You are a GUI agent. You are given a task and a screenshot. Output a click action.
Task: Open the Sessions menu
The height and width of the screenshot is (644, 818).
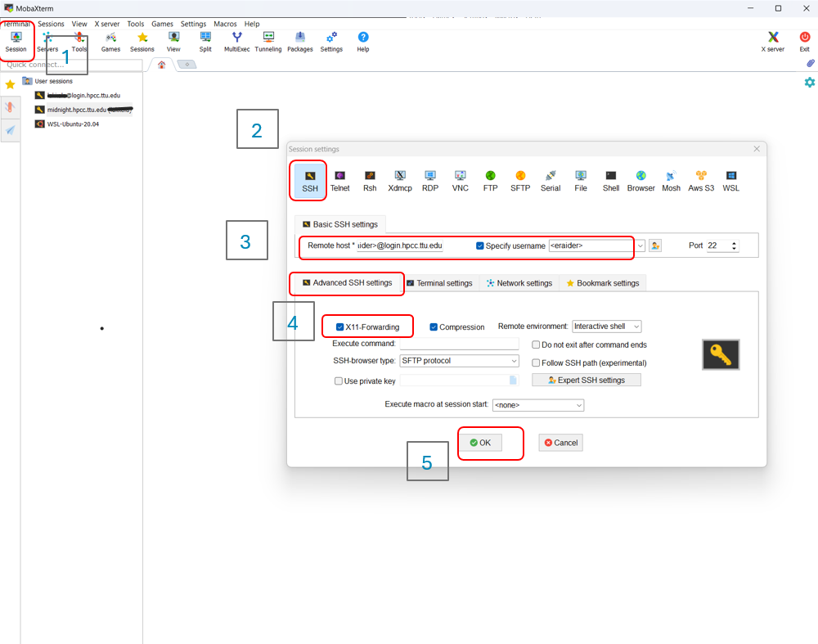click(51, 24)
